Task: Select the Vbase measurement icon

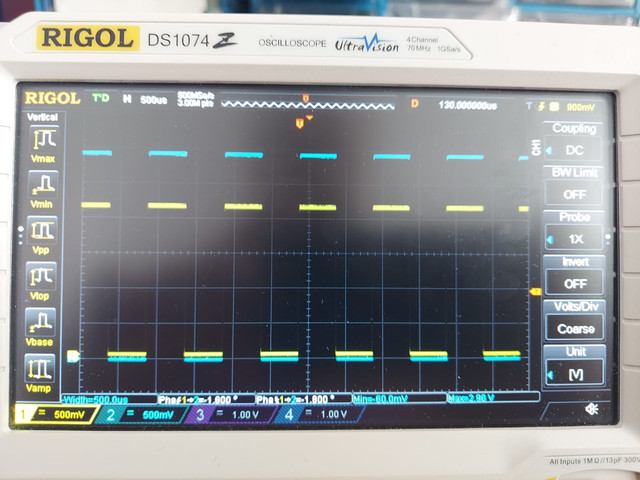Action: [40, 322]
